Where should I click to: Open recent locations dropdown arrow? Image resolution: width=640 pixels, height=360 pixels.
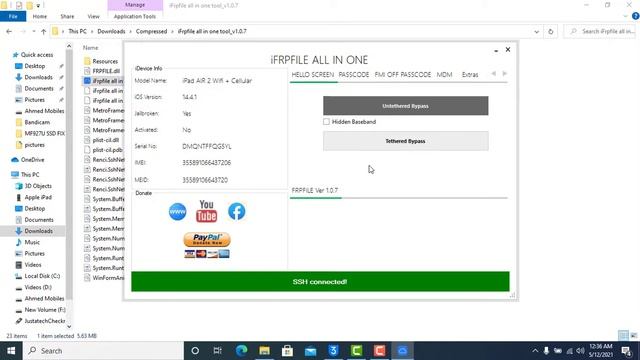pyautogui.click(x=33, y=31)
